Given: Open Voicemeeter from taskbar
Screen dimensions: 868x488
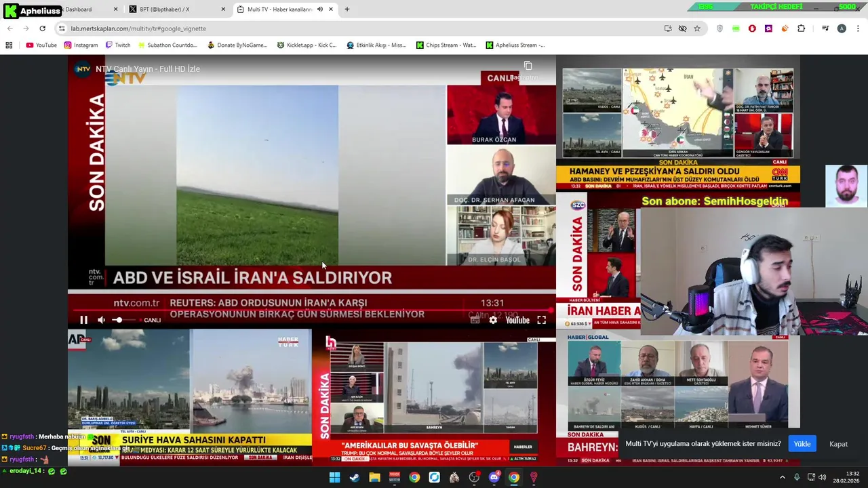Looking at the screenshot, I should [x=394, y=477].
